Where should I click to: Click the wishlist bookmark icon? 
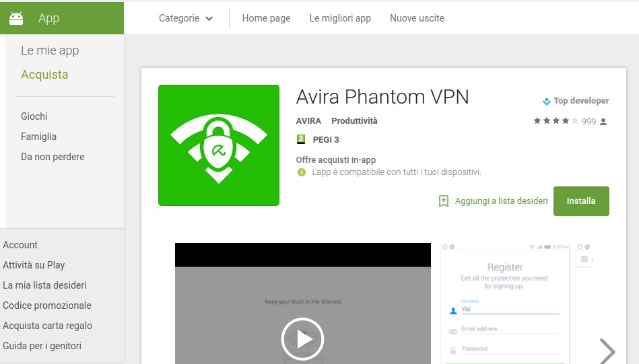[x=443, y=201]
